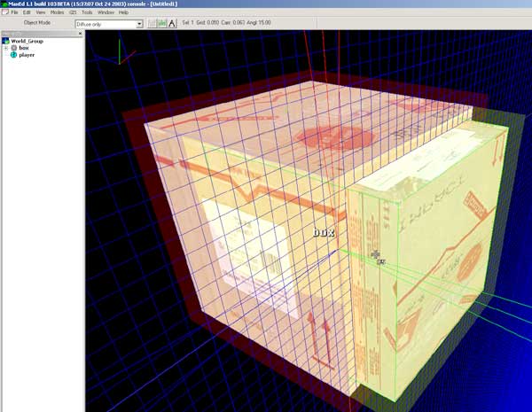Click the box object icon in tree

click(x=14, y=48)
